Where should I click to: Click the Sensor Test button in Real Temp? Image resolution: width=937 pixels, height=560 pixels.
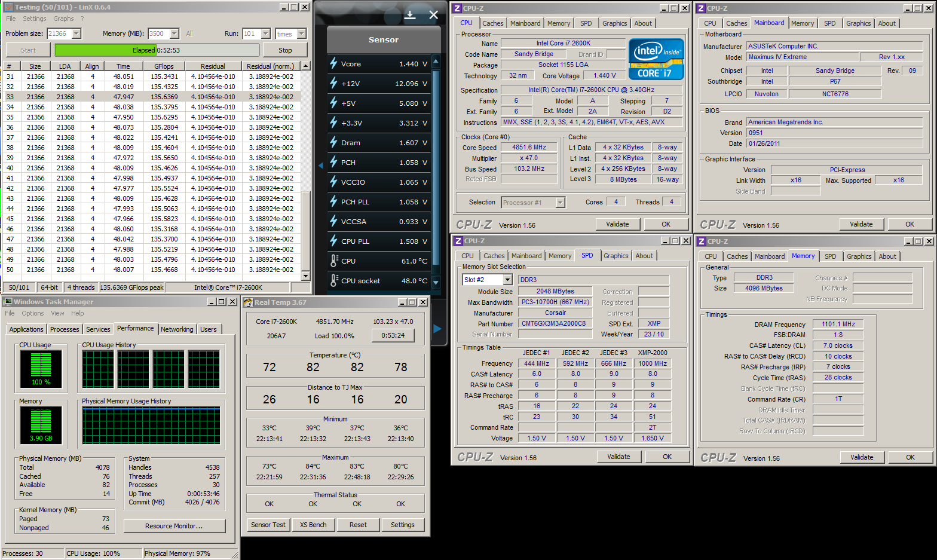click(x=268, y=525)
